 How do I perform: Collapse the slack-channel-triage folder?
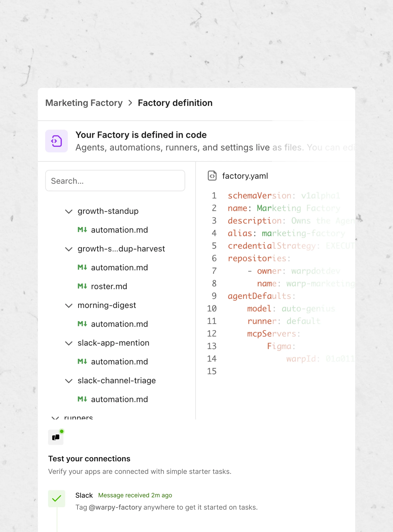pyautogui.click(x=69, y=381)
